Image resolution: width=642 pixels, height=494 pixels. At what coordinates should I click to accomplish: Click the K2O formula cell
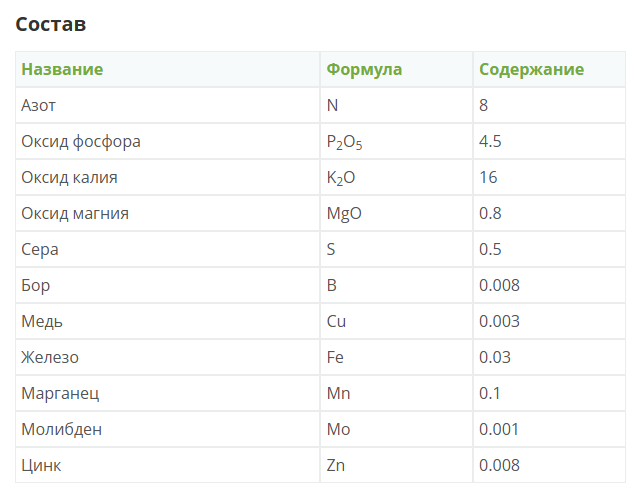341,178
